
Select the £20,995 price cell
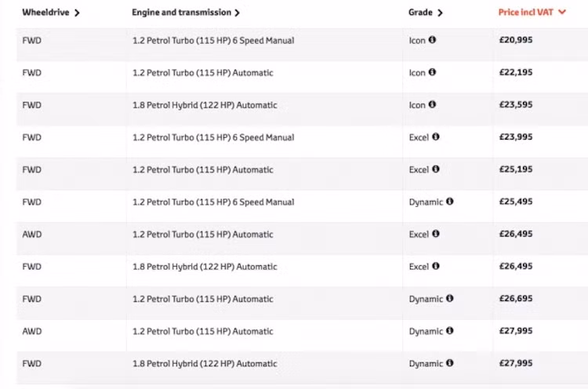click(x=516, y=40)
